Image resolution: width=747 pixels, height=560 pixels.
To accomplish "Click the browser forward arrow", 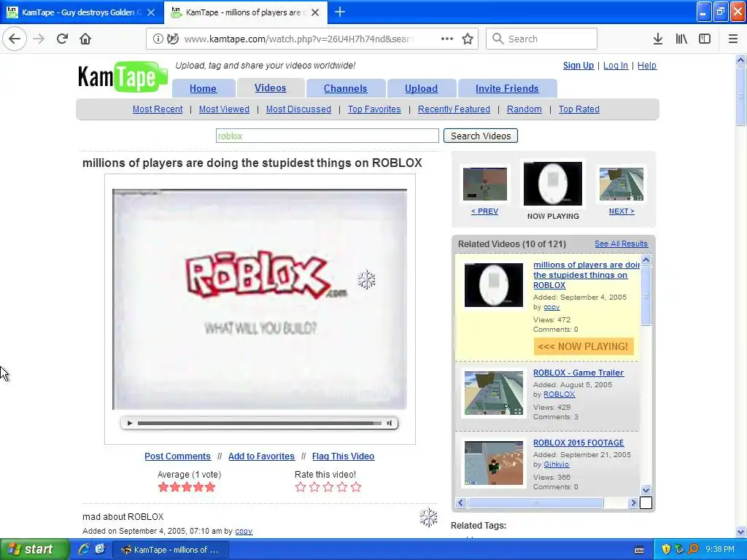I will point(39,39).
